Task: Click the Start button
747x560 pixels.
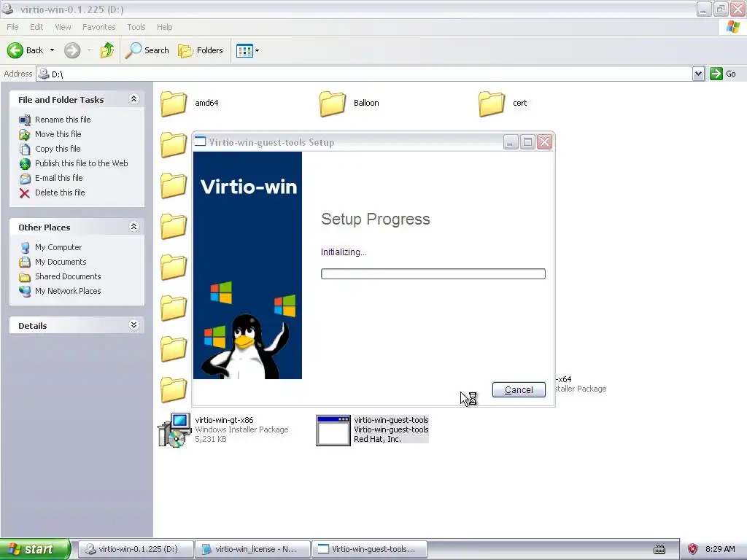Action: point(34,549)
